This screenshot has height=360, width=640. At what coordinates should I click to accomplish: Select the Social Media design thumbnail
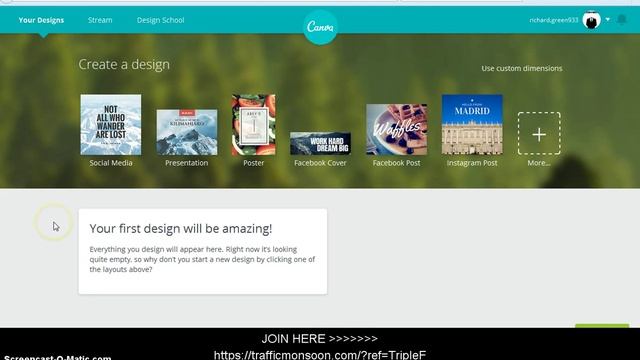pos(111,125)
